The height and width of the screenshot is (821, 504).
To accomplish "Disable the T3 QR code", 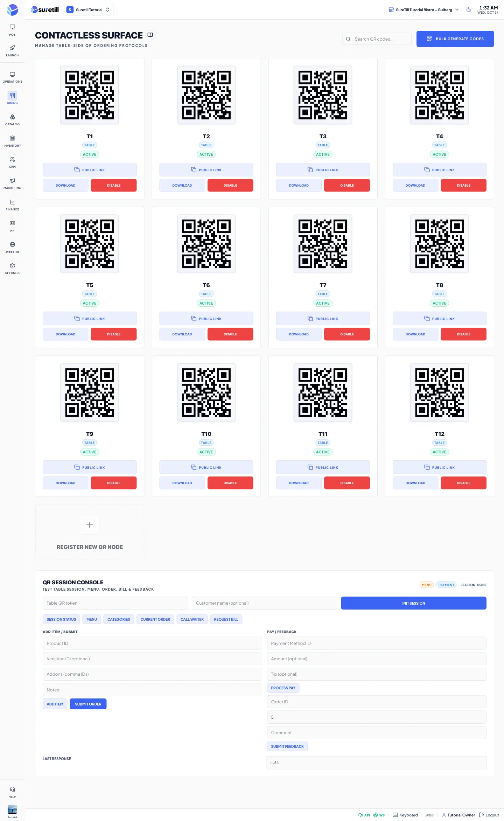I will point(347,186).
